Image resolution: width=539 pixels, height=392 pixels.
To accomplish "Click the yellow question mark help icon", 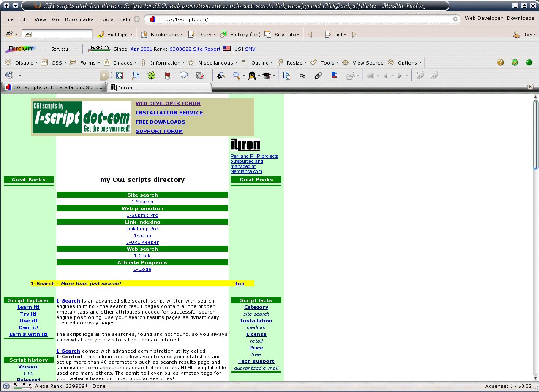I will coord(501,62).
